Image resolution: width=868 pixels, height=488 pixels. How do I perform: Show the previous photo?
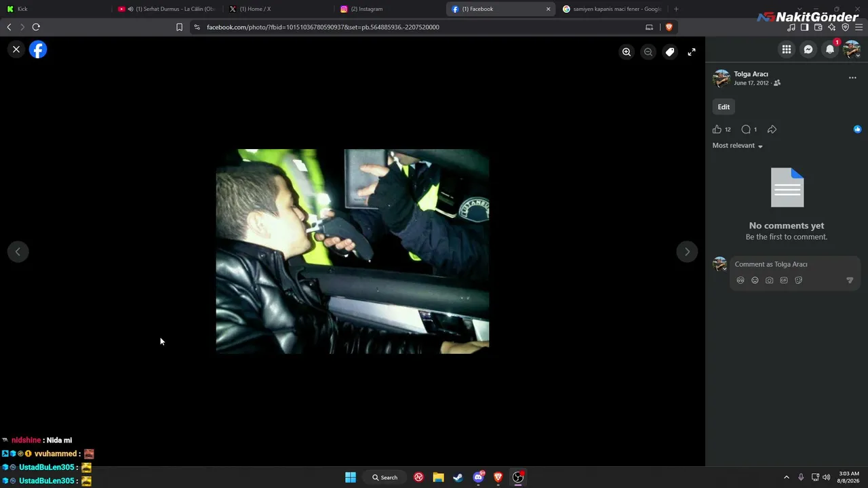coord(18,252)
